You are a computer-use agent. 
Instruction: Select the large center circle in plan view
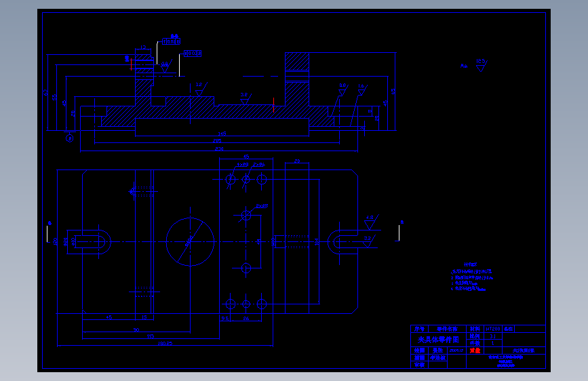point(190,242)
